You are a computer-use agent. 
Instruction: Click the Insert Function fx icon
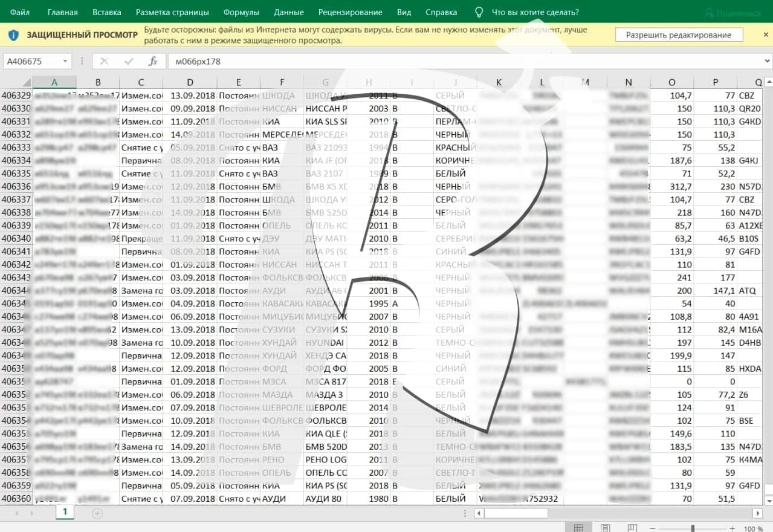(x=153, y=61)
